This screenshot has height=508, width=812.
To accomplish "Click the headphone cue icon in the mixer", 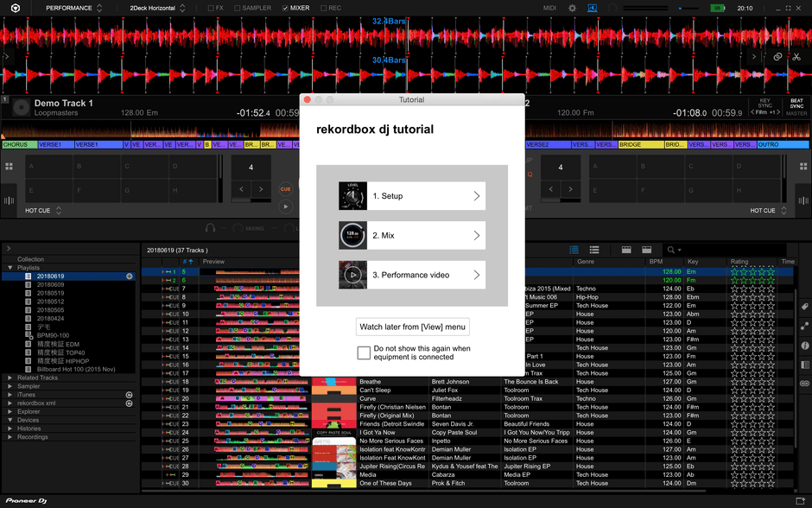I will 210,228.
